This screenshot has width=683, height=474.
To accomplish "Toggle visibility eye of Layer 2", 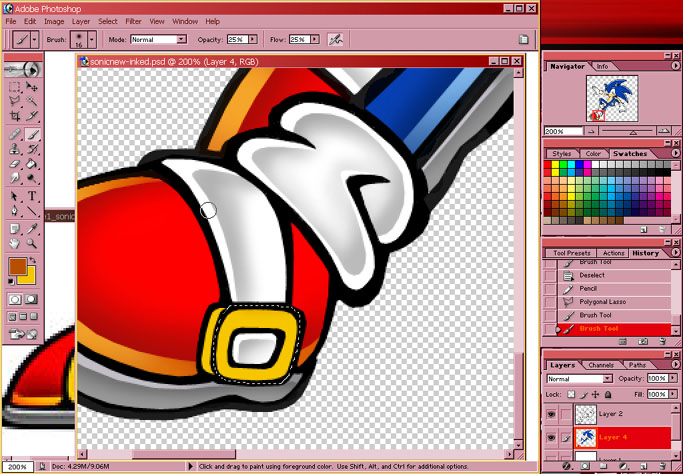I will tap(551, 414).
